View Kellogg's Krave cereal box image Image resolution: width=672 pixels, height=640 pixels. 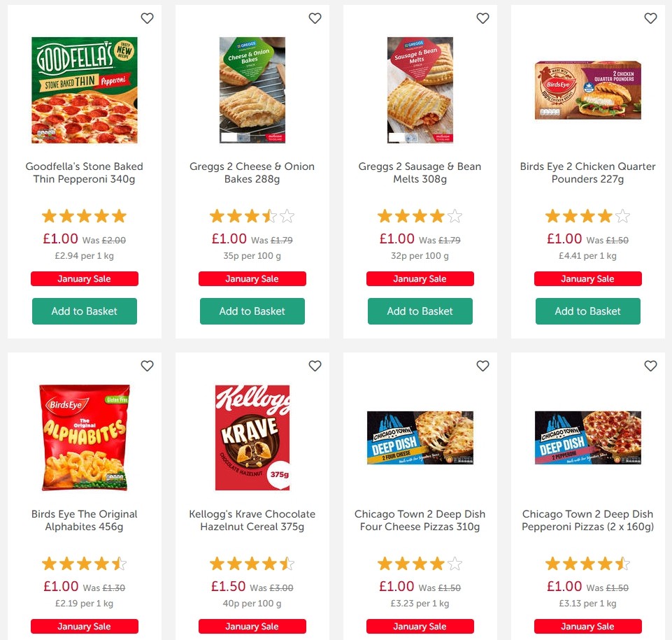(x=252, y=438)
